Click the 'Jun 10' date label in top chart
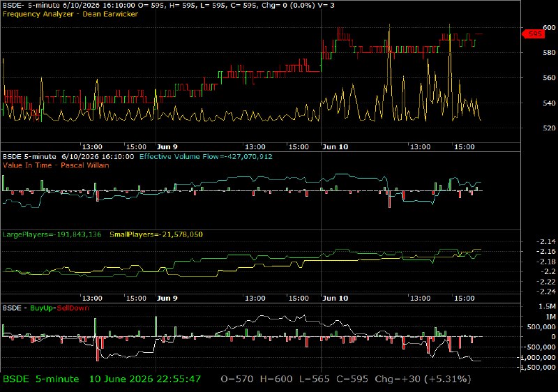The height and width of the screenshot is (392, 558). pyautogui.click(x=335, y=146)
